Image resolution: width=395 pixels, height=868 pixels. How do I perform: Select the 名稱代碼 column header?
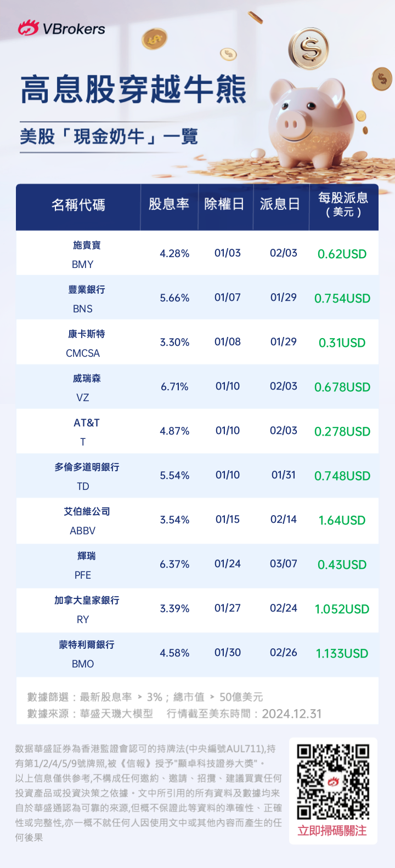pyautogui.click(x=78, y=205)
